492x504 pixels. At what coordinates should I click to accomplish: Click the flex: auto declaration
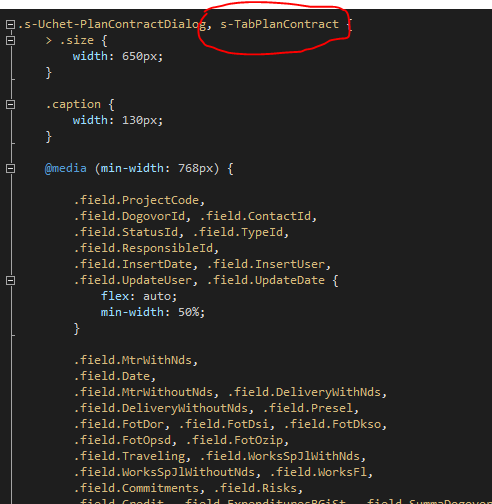pos(139,296)
